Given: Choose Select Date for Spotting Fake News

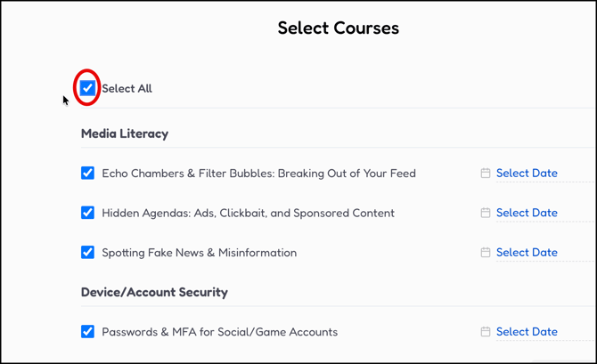Looking at the screenshot, I should point(527,253).
